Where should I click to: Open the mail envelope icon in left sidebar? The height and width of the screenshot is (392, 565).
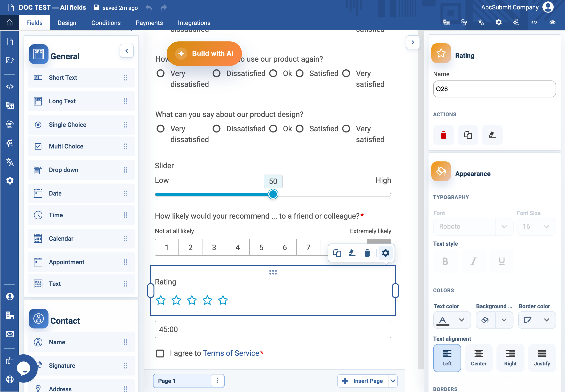click(10, 334)
